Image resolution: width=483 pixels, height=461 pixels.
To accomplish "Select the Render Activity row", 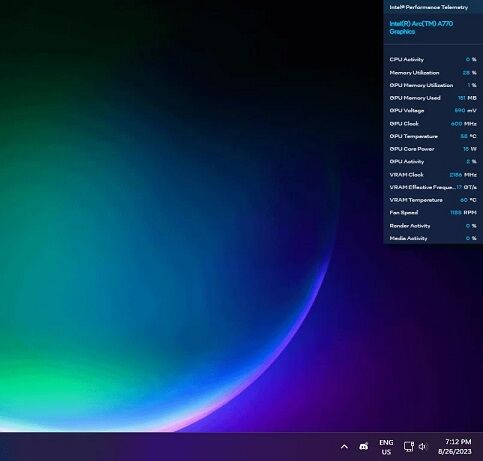I will coord(433,226).
